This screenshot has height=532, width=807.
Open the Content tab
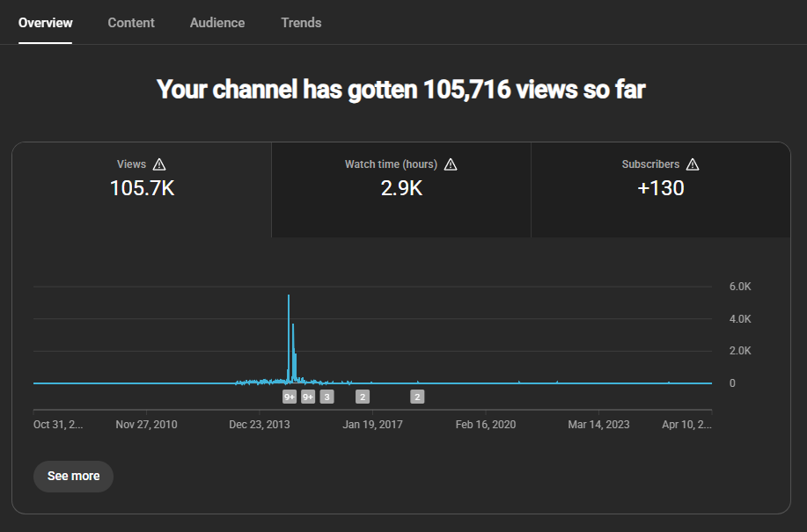(131, 23)
